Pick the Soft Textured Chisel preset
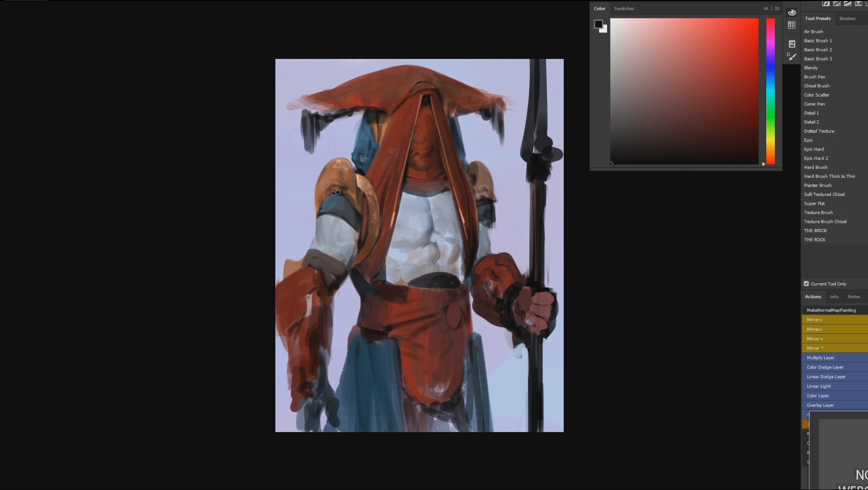868x490 pixels. [835, 194]
